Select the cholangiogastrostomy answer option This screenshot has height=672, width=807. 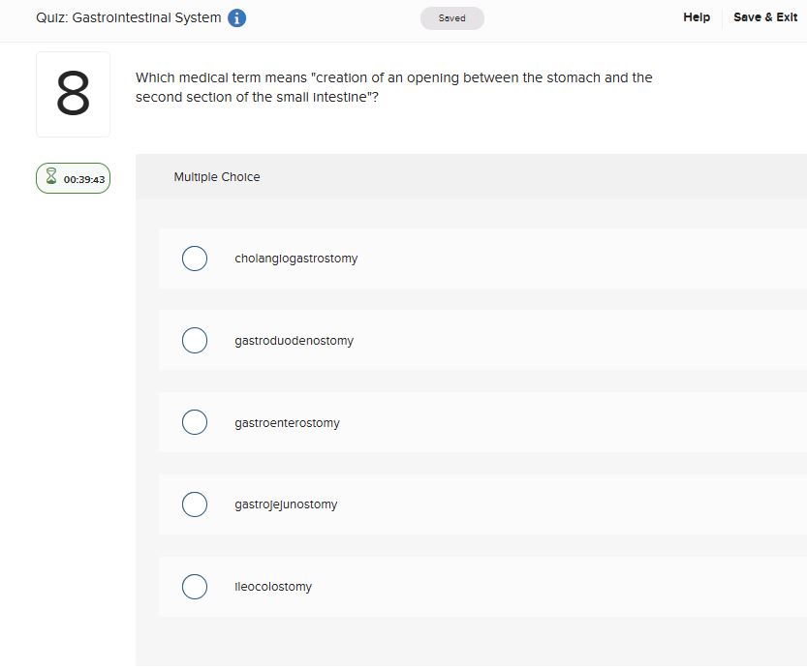(x=195, y=259)
